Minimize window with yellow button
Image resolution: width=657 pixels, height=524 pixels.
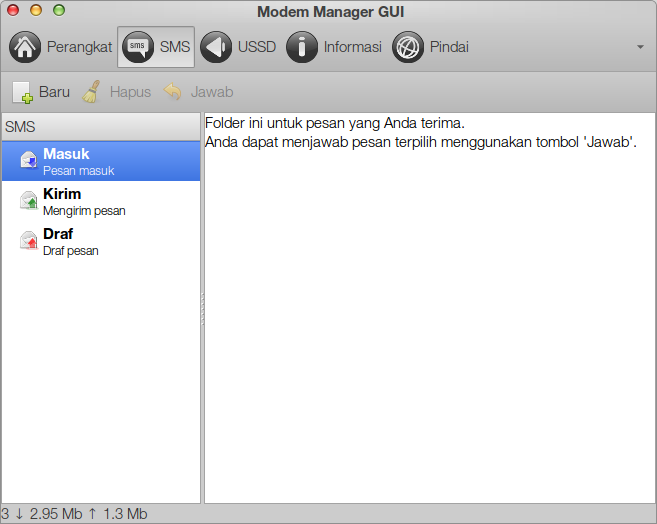(x=36, y=10)
